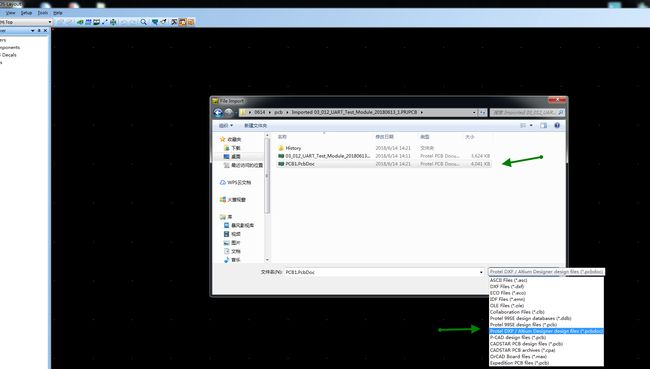
Task: Open the Project Explorer panel options arrow
Action: [32, 31]
